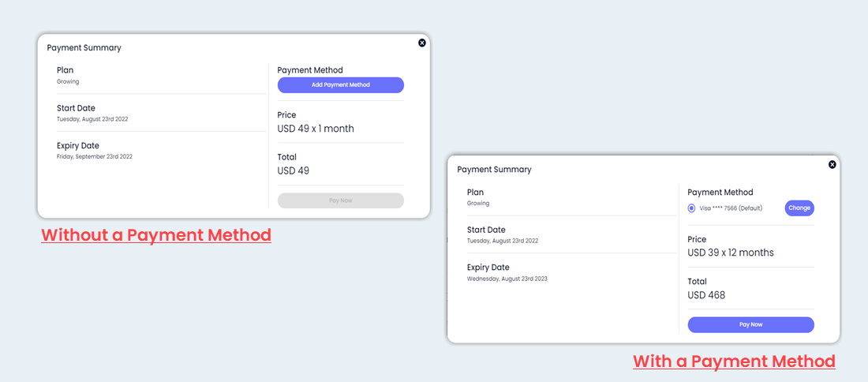Click the Friday, September 23rd 2022 expiry date
The width and height of the screenshot is (868, 382).
coord(95,157)
